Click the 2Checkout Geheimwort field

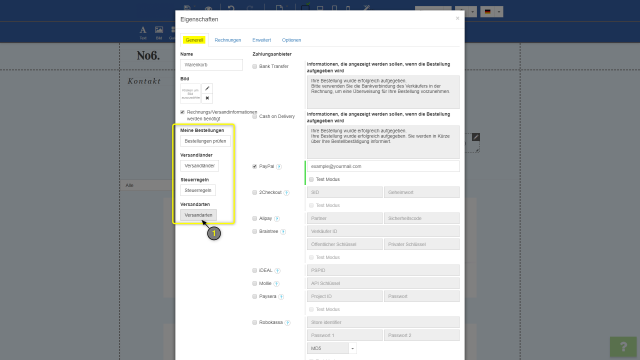coord(422,192)
